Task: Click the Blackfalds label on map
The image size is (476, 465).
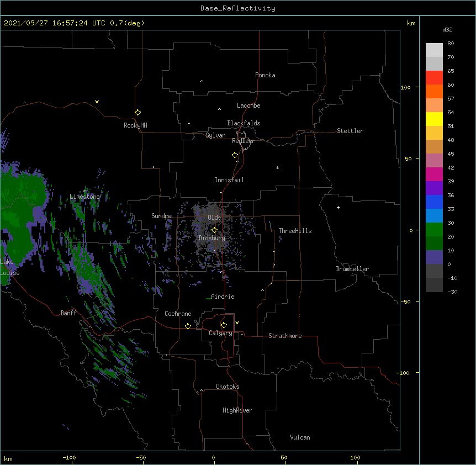Action: pyautogui.click(x=244, y=123)
